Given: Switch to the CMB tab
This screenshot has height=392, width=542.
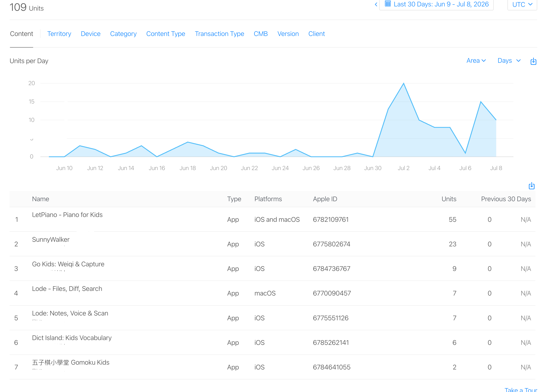Looking at the screenshot, I should (261, 34).
